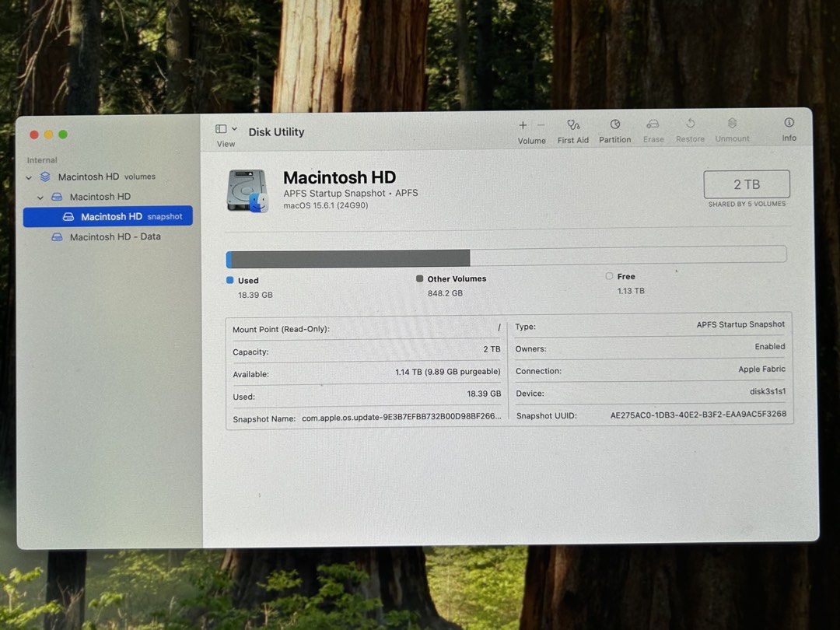This screenshot has width=840, height=630.
Task: Click the Macintosh HD drive icon
Action: [247, 191]
